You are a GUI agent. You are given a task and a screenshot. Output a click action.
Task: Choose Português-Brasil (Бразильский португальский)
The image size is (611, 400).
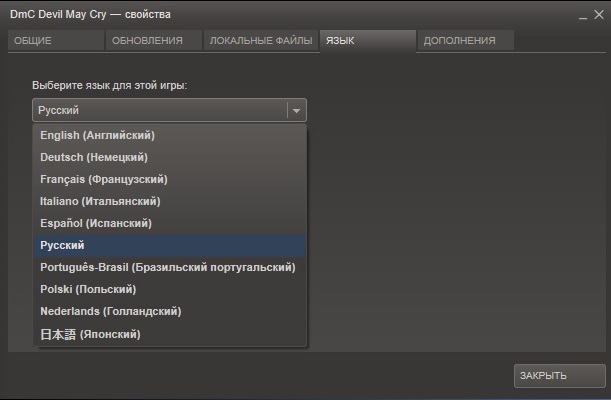click(x=169, y=267)
